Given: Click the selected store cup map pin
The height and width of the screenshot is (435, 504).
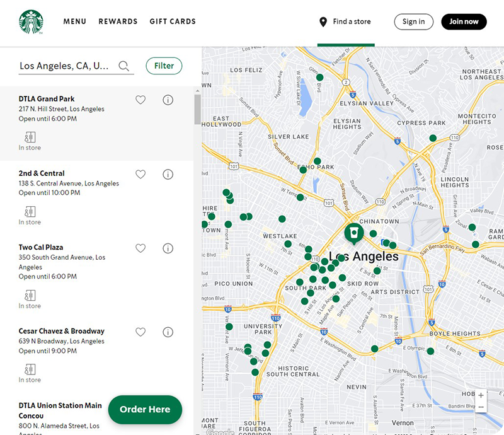Looking at the screenshot, I should (x=354, y=233).
